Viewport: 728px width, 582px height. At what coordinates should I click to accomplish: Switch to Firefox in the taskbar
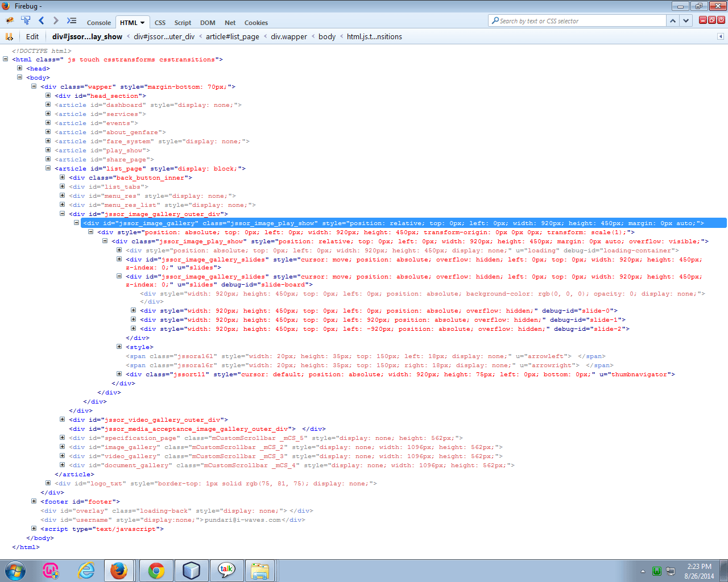[x=119, y=570]
